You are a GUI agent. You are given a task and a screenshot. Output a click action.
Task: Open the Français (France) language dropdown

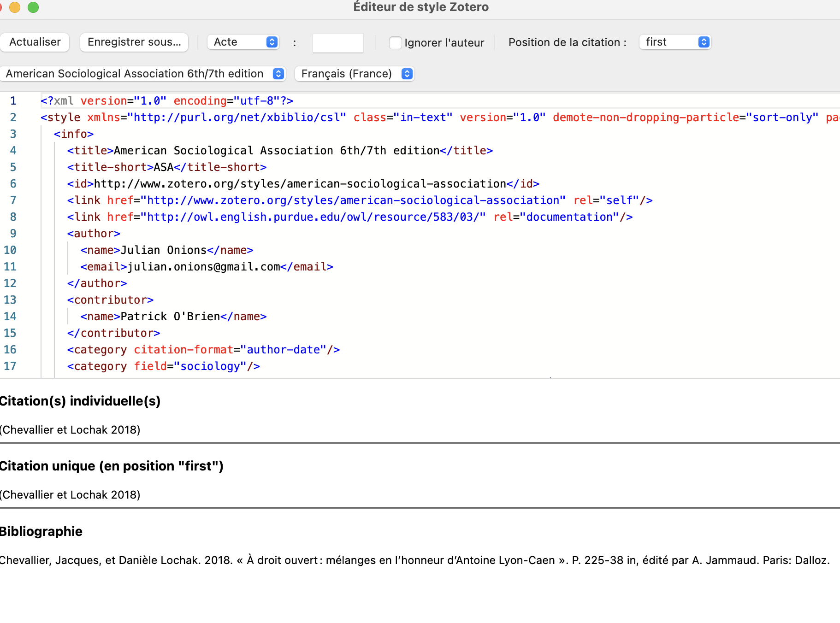coord(355,74)
